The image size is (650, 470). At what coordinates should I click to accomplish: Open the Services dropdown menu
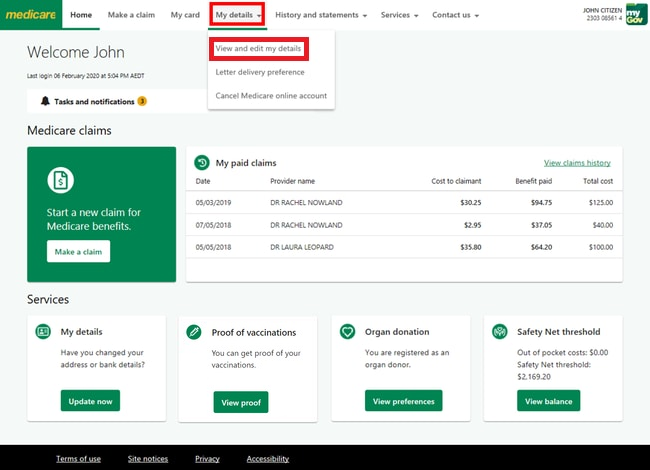point(399,15)
